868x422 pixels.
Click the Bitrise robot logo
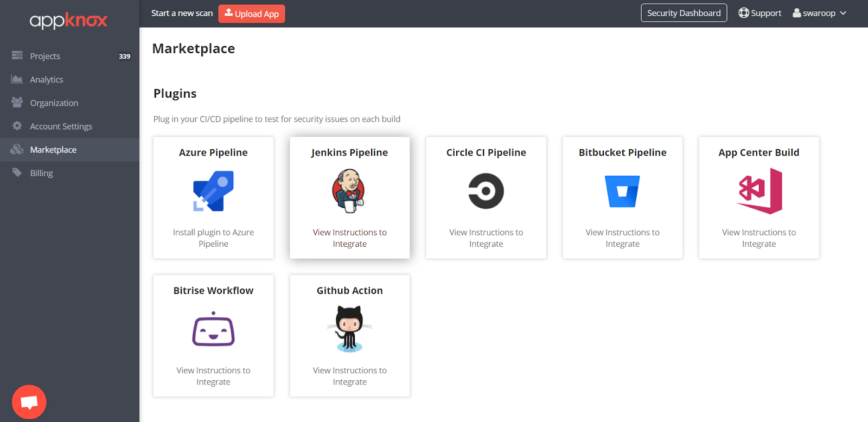coord(213,329)
